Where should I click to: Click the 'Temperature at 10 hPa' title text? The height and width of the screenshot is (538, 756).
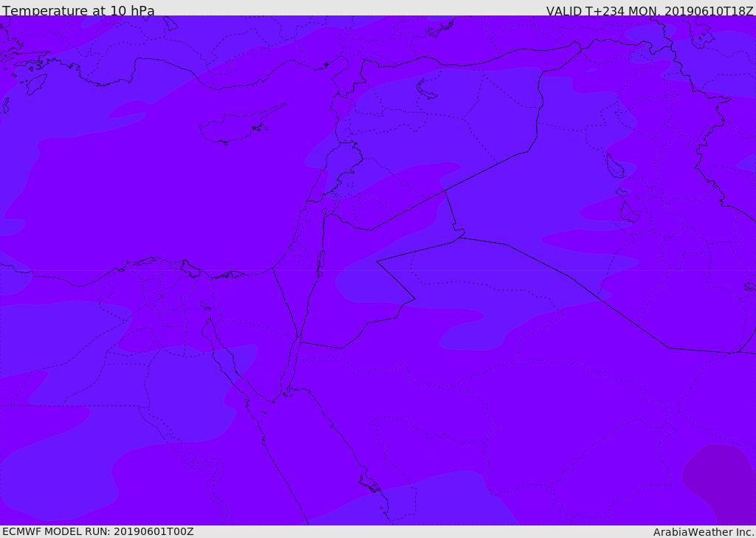pos(78,10)
